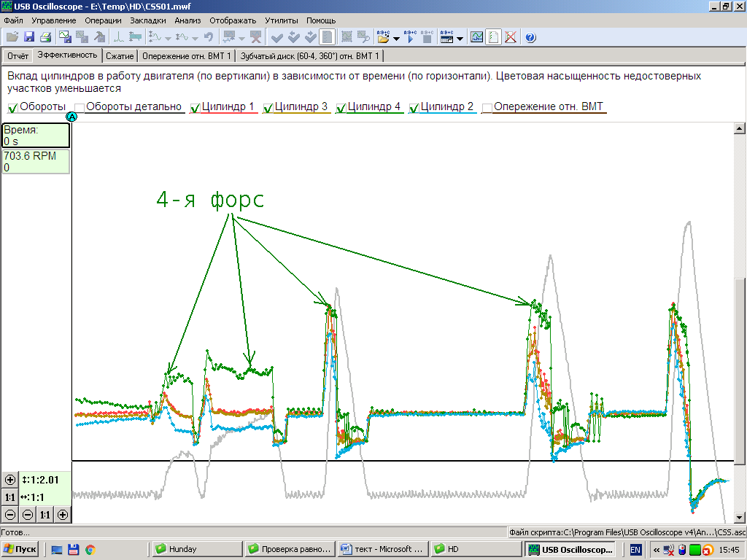Expand dropdown next to red-X waveform icon
This screenshot has height=560, width=747.
coord(241,37)
